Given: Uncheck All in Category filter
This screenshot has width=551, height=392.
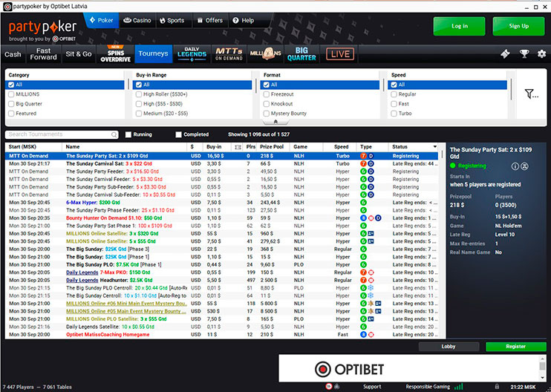Looking at the screenshot, I should pyautogui.click(x=11, y=85).
